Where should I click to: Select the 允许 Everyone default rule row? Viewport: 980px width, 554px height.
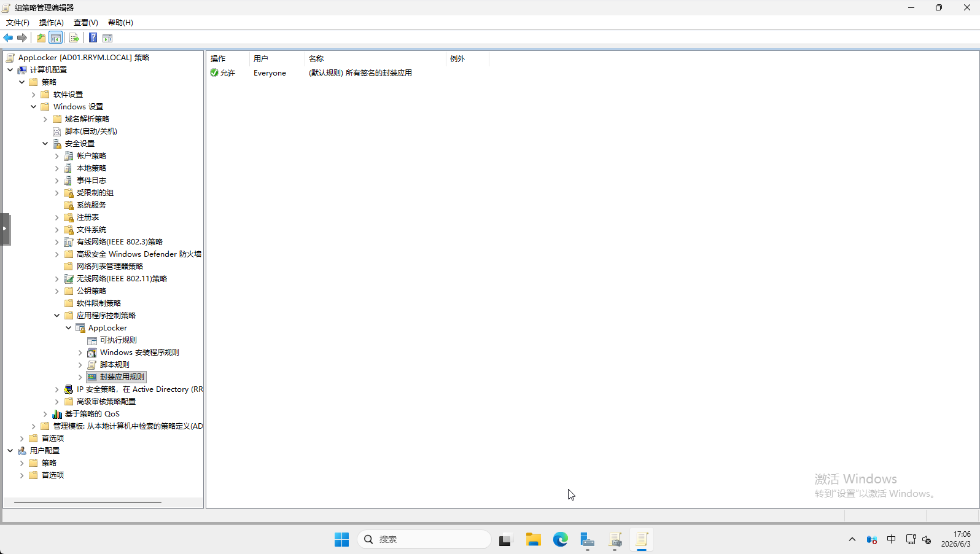348,73
